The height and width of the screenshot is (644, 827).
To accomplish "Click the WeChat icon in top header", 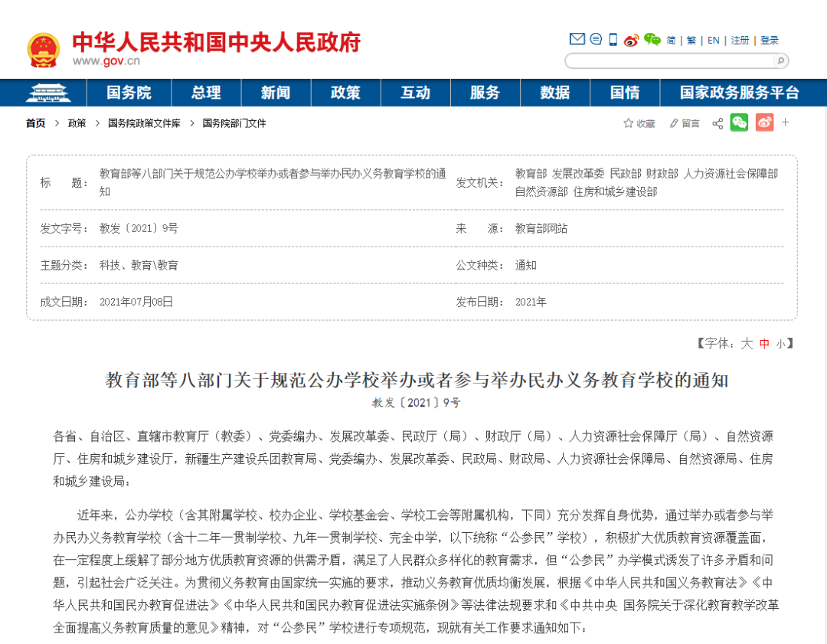I will [652, 40].
